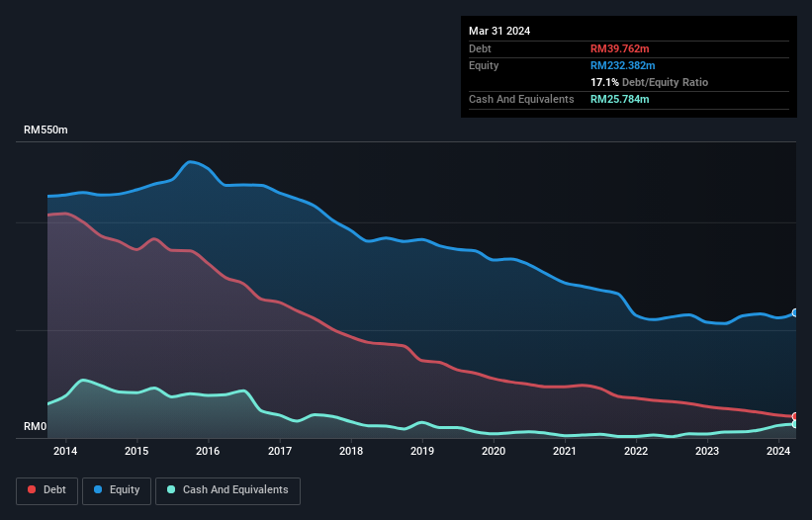The width and height of the screenshot is (812, 520).
Task: Toggle the Cash And Equivalents legend series
Action: click(227, 490)
